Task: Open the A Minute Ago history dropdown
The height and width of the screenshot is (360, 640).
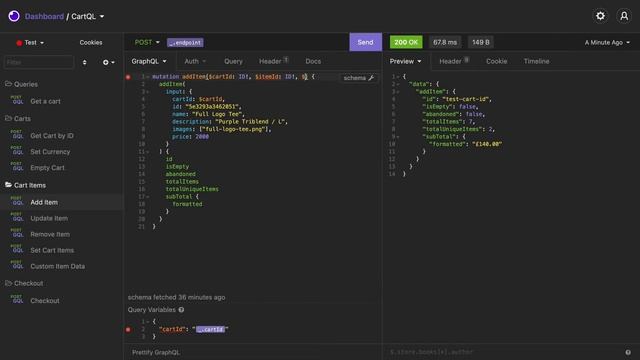Action: 607,42
